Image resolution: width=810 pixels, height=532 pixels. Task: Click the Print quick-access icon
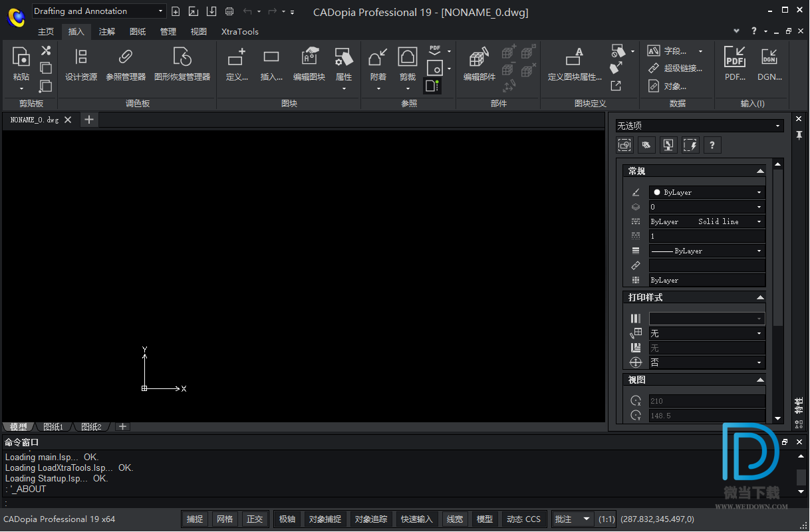229,11
